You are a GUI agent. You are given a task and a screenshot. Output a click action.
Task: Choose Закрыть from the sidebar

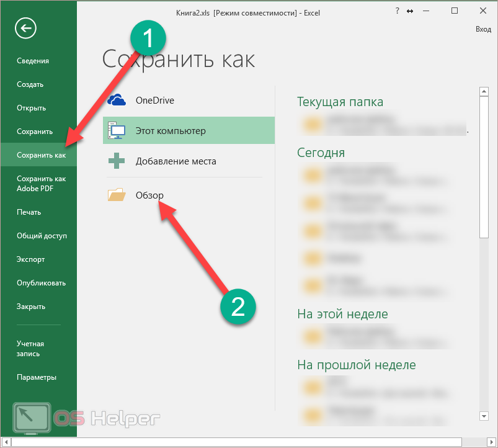pyautogui.click(x=31, y=307)
